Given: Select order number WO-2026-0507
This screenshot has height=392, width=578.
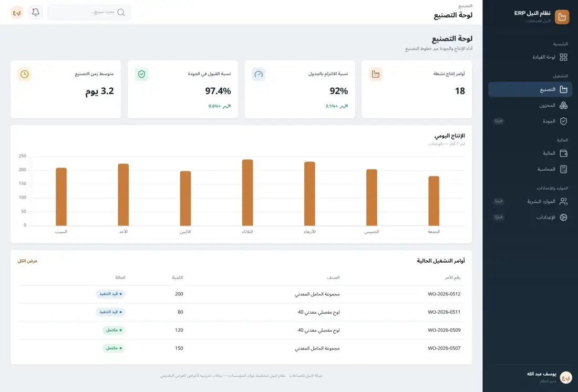Looking at the screenshot, I should pyautogui.click(x=444, y=348).
